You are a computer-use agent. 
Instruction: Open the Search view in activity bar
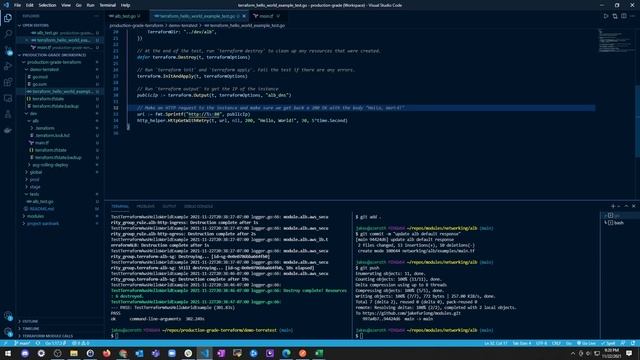click(x=8, y=34)
